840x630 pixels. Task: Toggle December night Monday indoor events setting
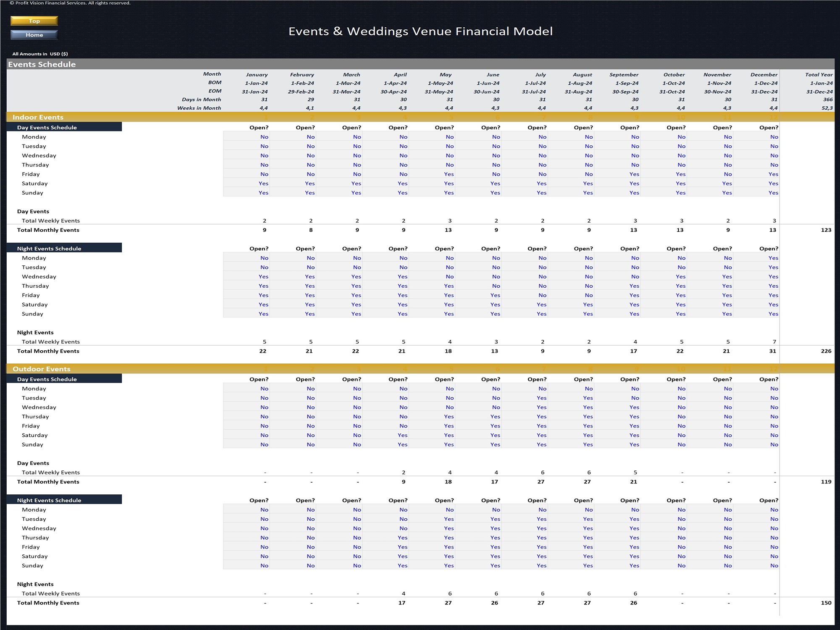[x=773, y=257]
